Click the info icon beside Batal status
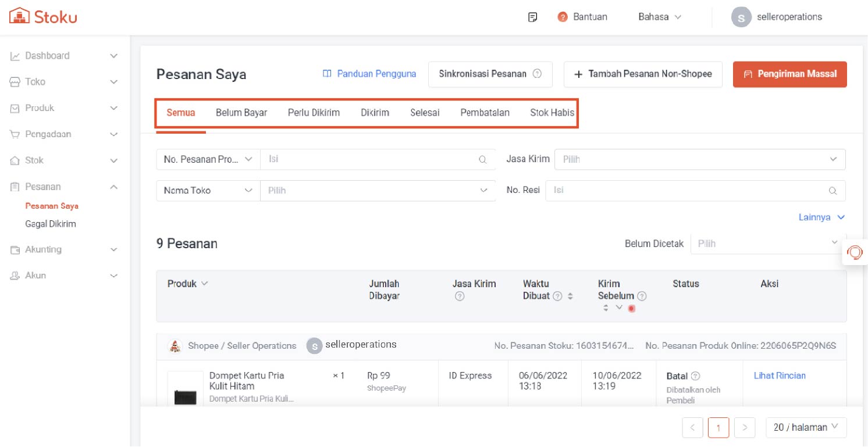The image size is (868, 447). click(x=695, y=376)
